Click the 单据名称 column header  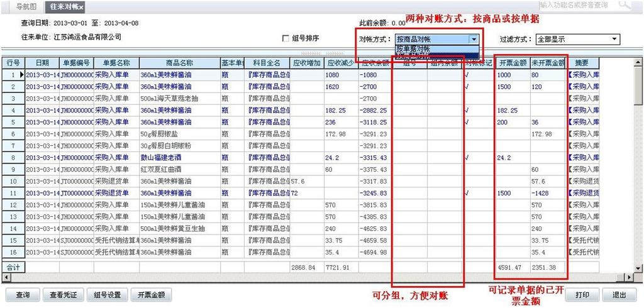116,63
